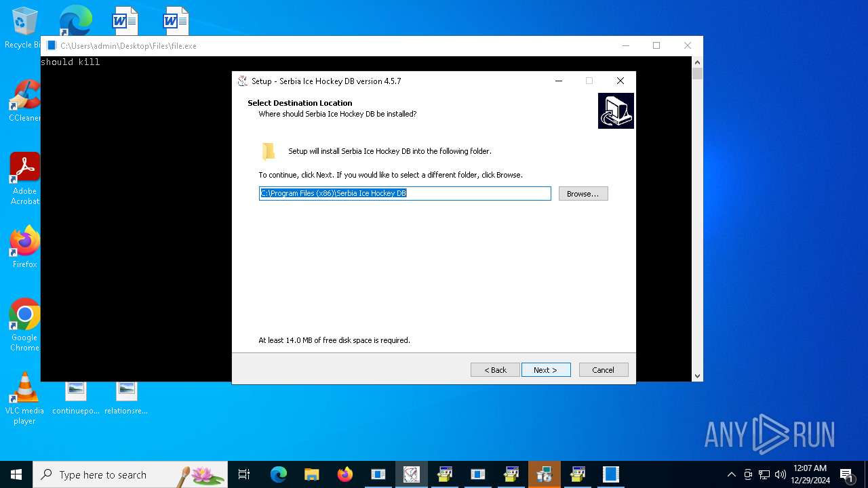Click the setup window title bar icon
Image resolution: width=868 pixels, height=488 pixels.
pyautogui.click(x=243, y=81)
